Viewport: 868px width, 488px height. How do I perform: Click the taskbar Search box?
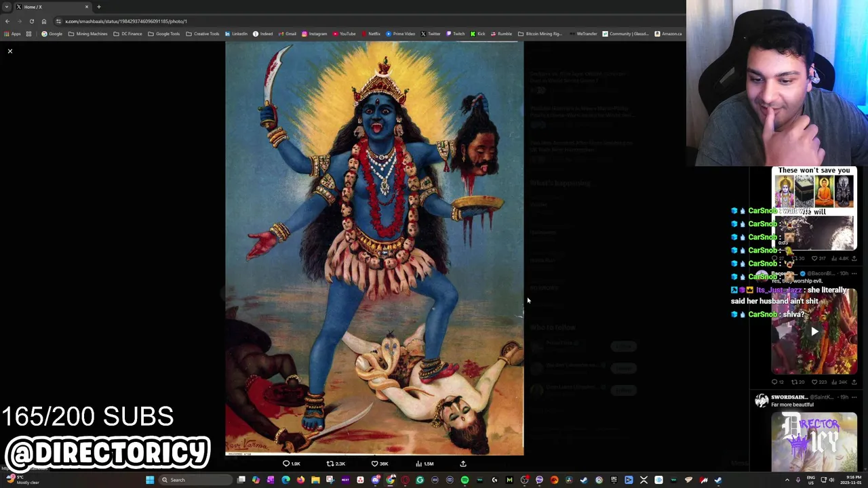click(x=194, y=480)
